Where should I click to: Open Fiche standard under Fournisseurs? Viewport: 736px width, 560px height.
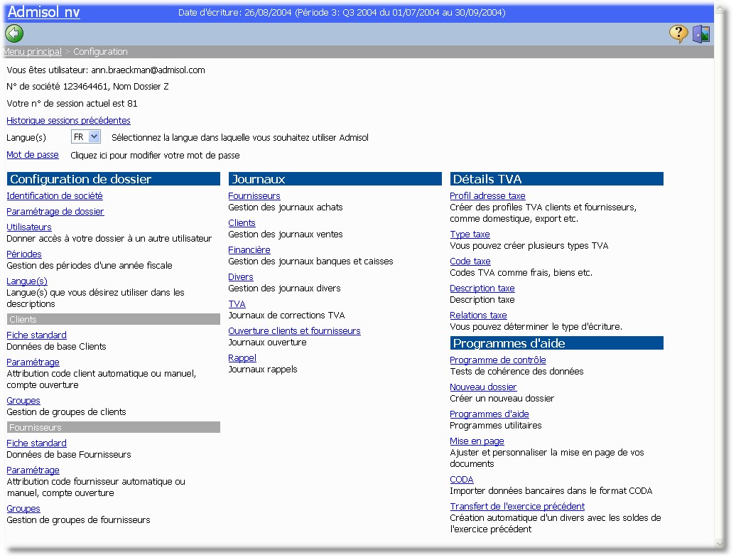click(x=37, y=443)
